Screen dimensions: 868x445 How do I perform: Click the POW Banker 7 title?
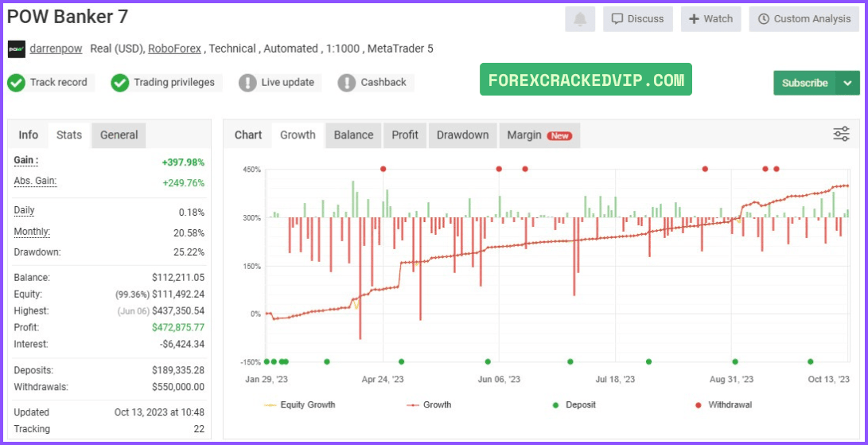click(x=68, y=18)
